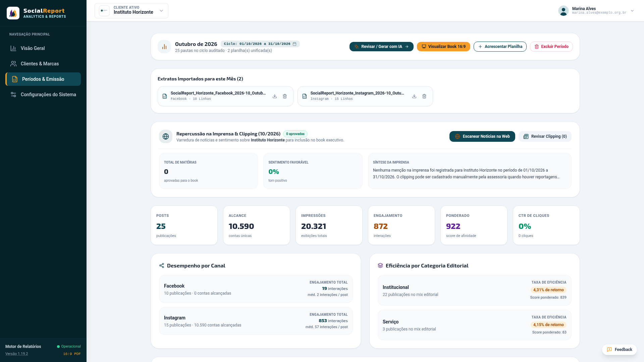Delete the Instagram extract file
Image resolution: width=644 pixels, height=362 pixels.
424,96
